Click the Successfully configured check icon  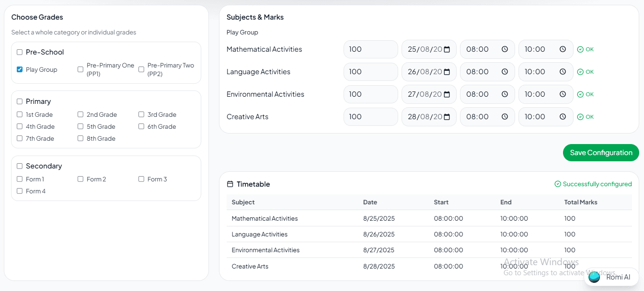click(x=557, y=184)
